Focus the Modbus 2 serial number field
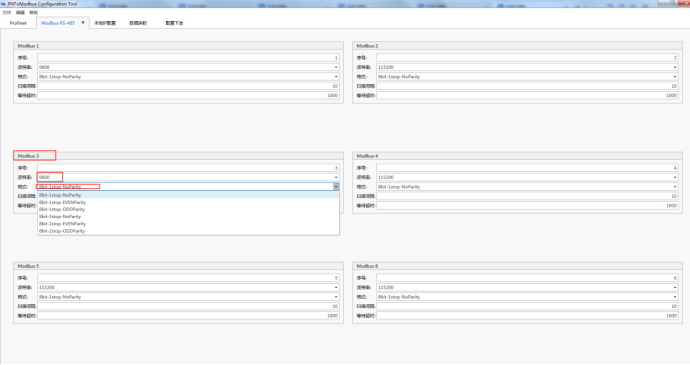Viewport: 690px width, 365px height. [x=527, y=58]
